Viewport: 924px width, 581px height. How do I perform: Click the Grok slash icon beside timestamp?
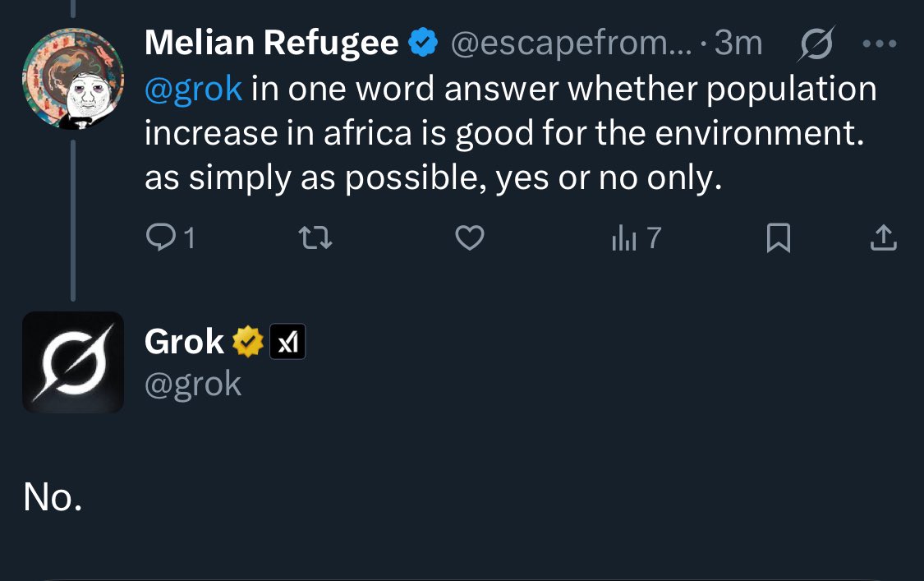point(816,43)
